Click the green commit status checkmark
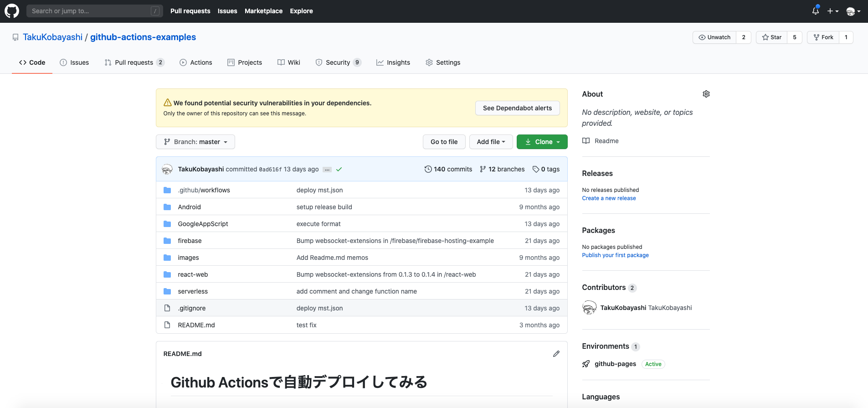868x408 pixels. pyautogui.click(x=339, y=169)
